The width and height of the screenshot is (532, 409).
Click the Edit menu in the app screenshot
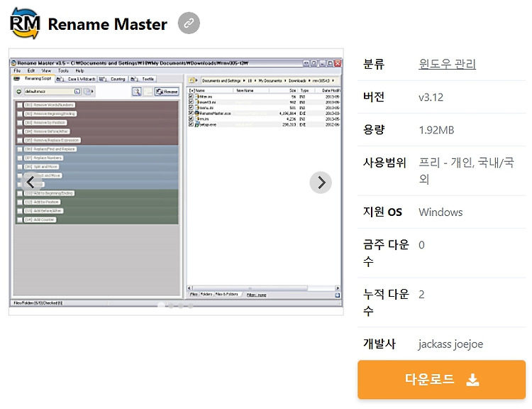tap(31, 71)
